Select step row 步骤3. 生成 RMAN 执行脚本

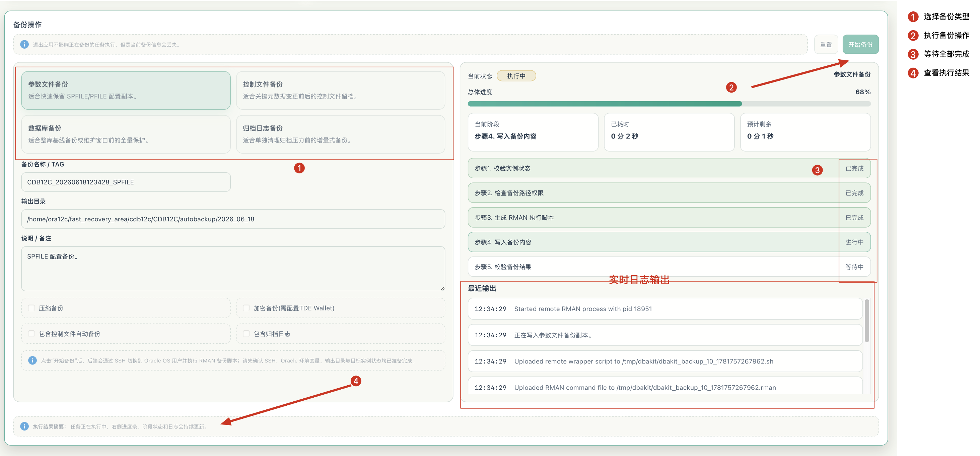point(669,218)
